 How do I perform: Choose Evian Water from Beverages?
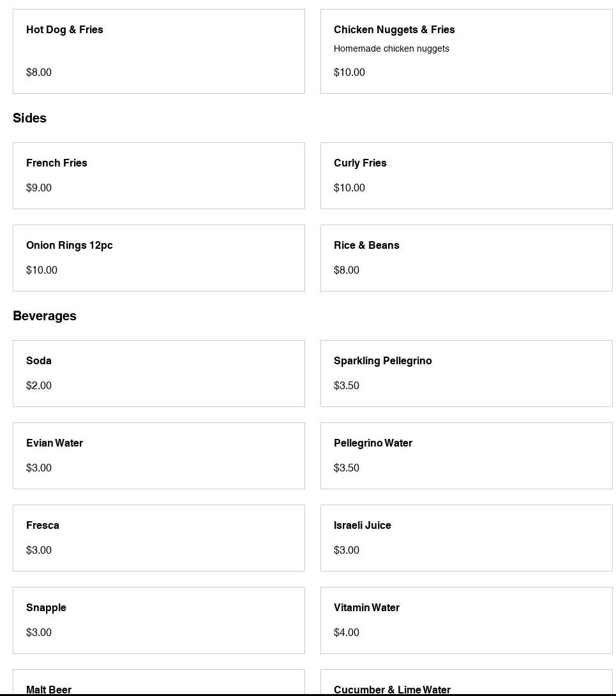158,455
